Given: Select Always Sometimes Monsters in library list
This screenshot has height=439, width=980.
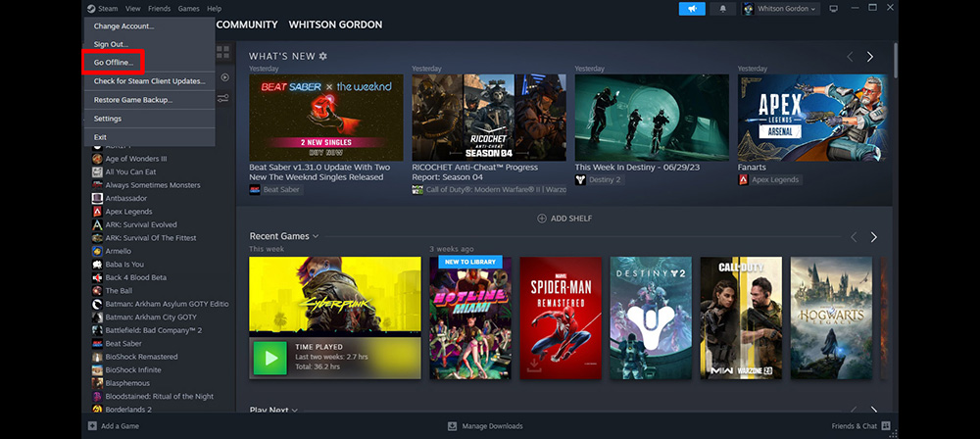Looking at the screenshot, I should click(x=153, y=185).
